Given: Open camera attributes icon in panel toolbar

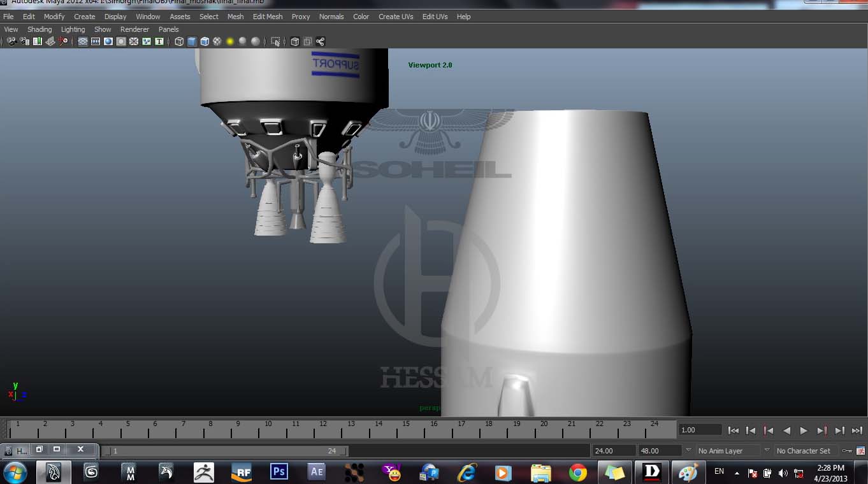Looking at the screenshot, I should (24, 41).
